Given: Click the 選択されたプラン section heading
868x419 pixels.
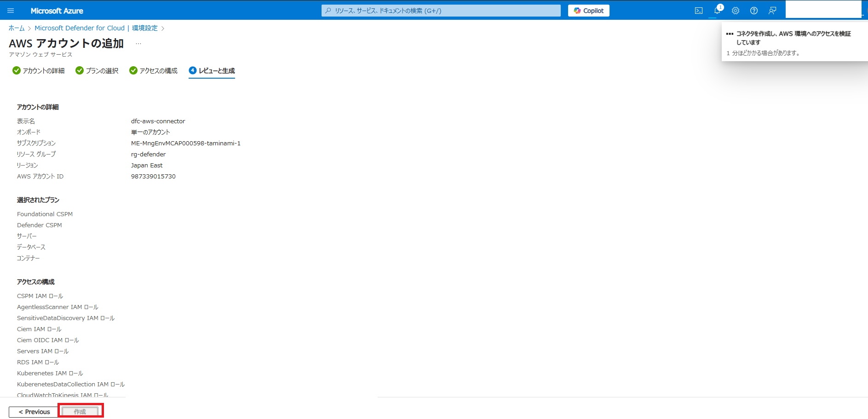Looking at the screenshot, I should click(x=38, y=200).
